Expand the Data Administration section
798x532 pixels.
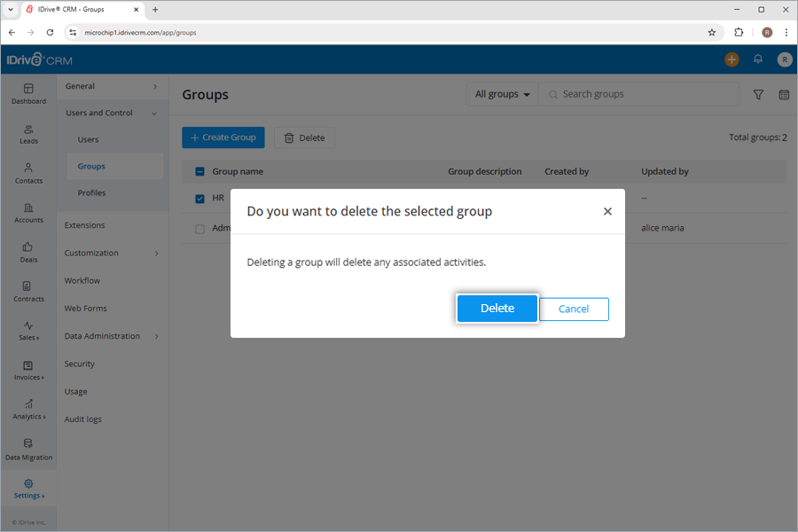pos(106,335)
